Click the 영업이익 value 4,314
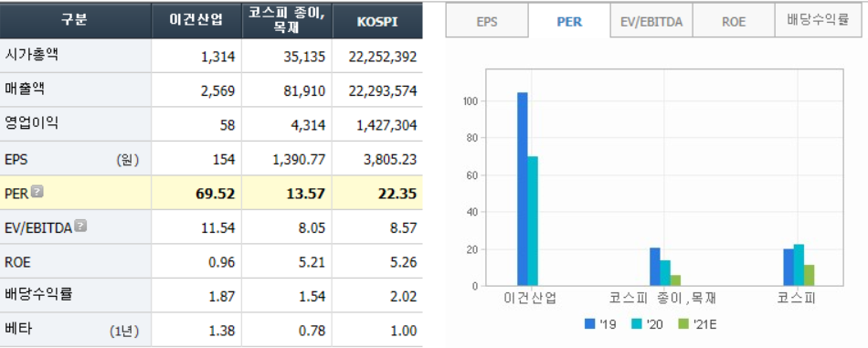Screen dimensions: 868x348 coord(308,125)
